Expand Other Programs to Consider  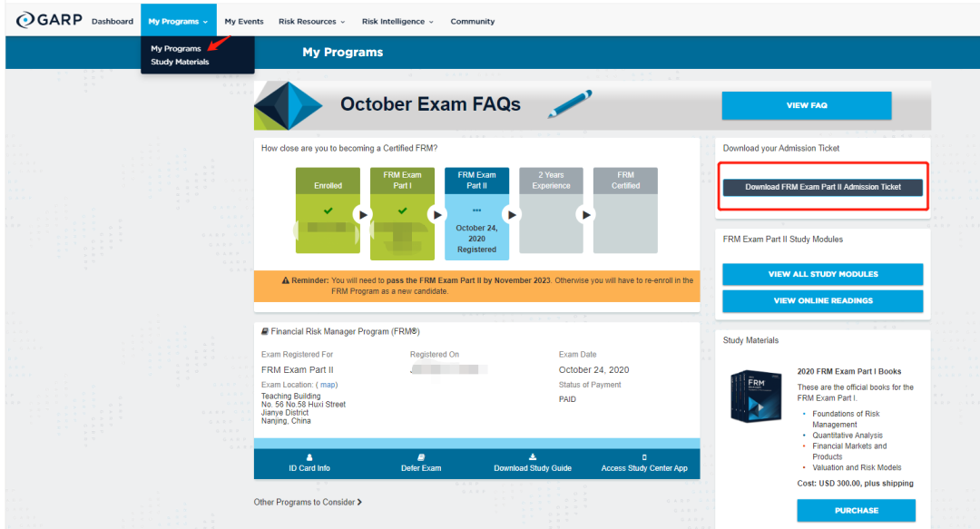click(308, 502)
